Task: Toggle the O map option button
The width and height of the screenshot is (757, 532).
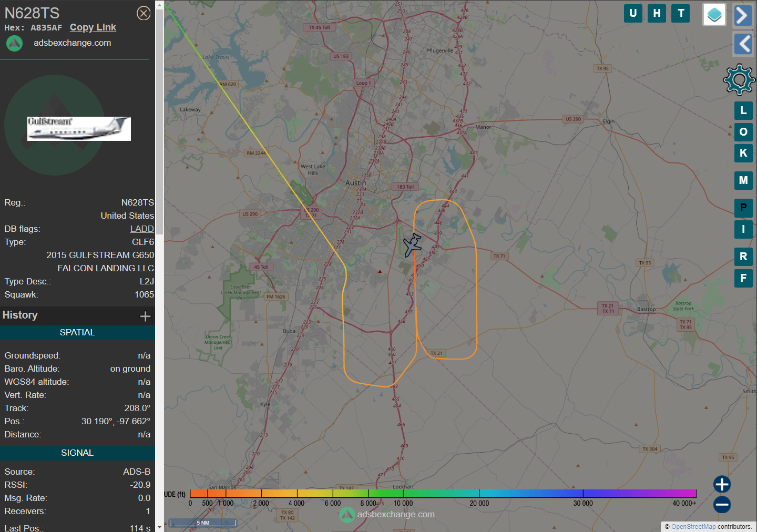Action: point(743,132)
